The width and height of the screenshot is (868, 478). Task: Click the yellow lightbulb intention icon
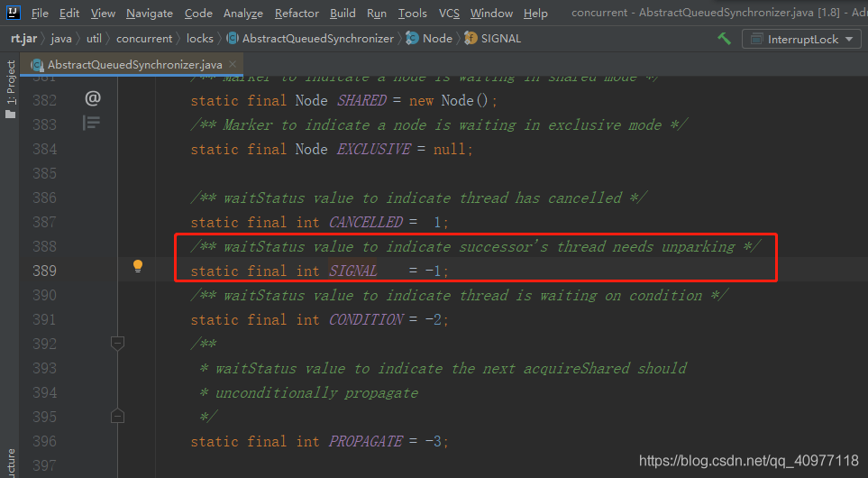pos(138,266)
